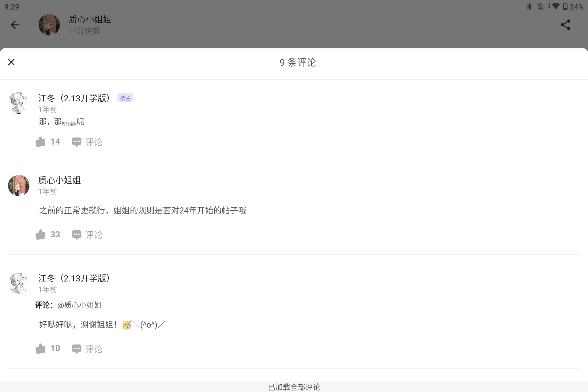Reply to the 之前的正常更就行 comment
Image resolution: width=588 pixels, height=392 pixels.
click(87, 235)
